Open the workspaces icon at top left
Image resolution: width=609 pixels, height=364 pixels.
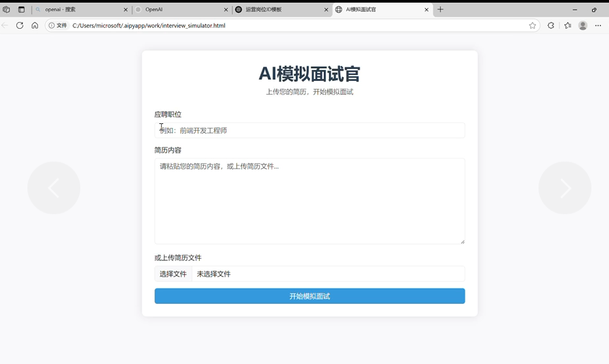pyautogui.click(x=7, y=10)
